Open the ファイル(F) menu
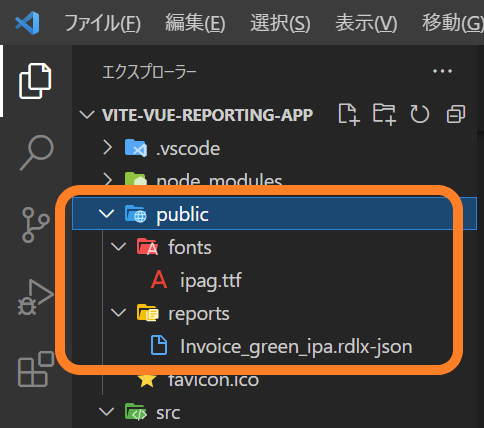484x428 pixels. click(x=103, y=23)
